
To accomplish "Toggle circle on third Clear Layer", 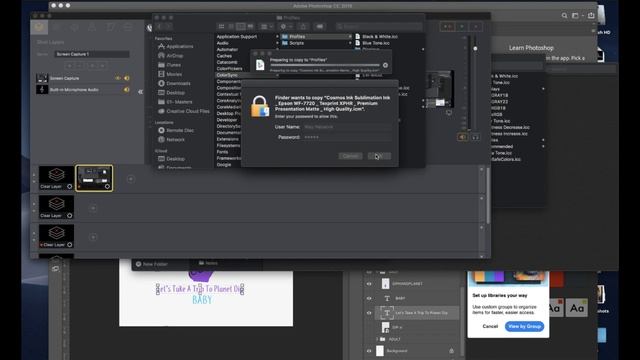I will pyautogui.click(x=69, y=245).
